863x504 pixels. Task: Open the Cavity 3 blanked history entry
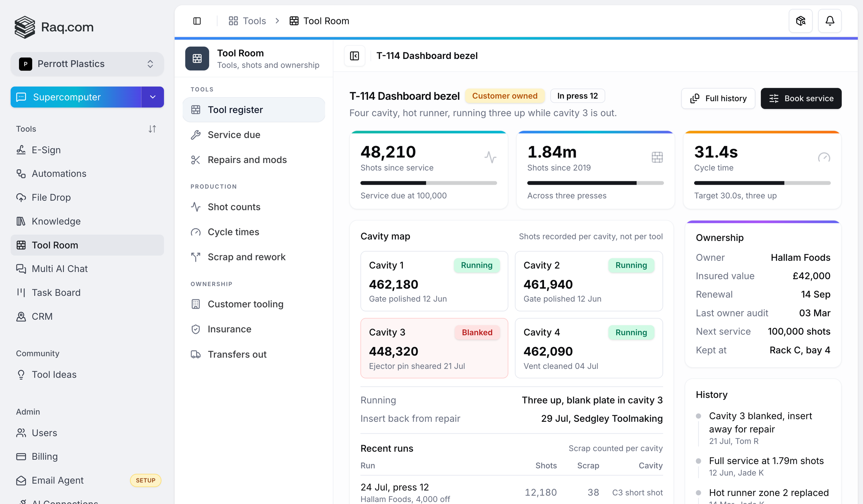point(763,428)
